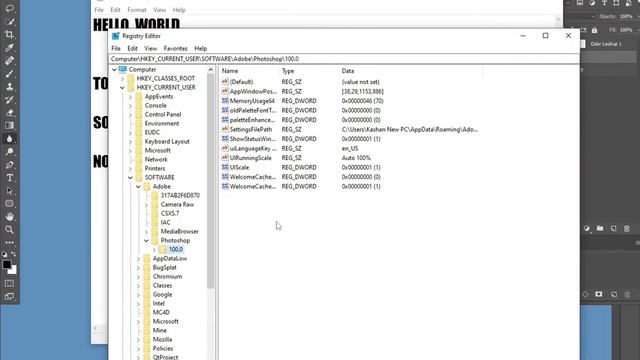Select the BugSplat key in tree

click(x=164, y=268)
